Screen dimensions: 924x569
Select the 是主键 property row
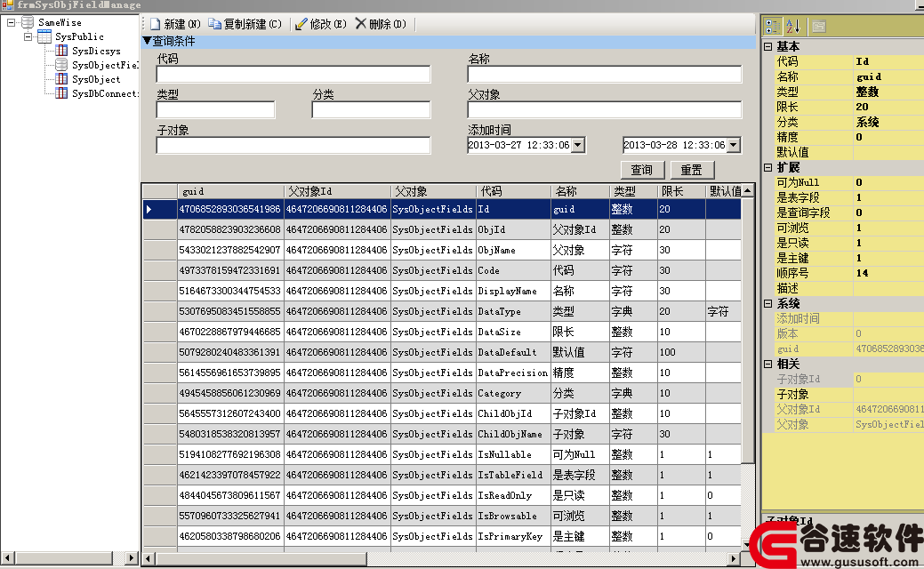tap(848, 258)
